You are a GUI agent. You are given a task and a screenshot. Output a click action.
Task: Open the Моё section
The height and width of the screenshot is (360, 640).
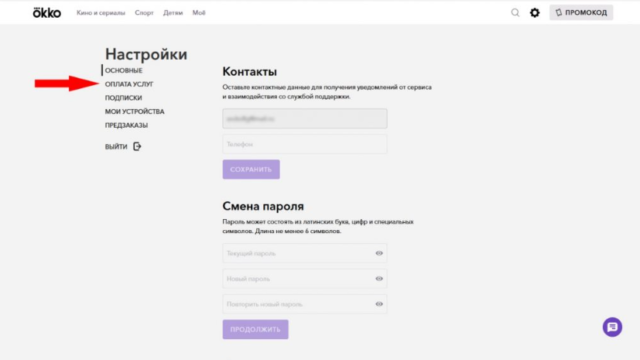[199, 13]
